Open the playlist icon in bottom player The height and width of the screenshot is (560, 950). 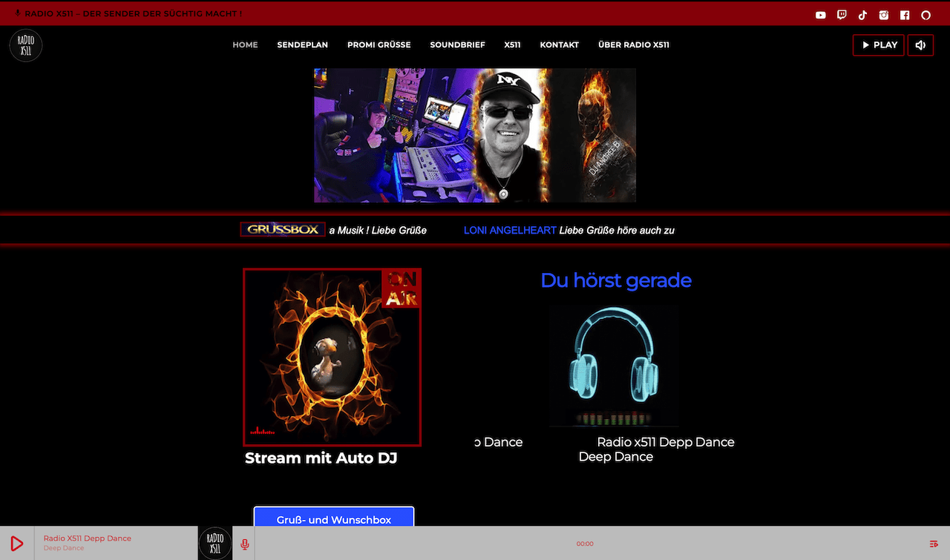(x=934, y=544)
